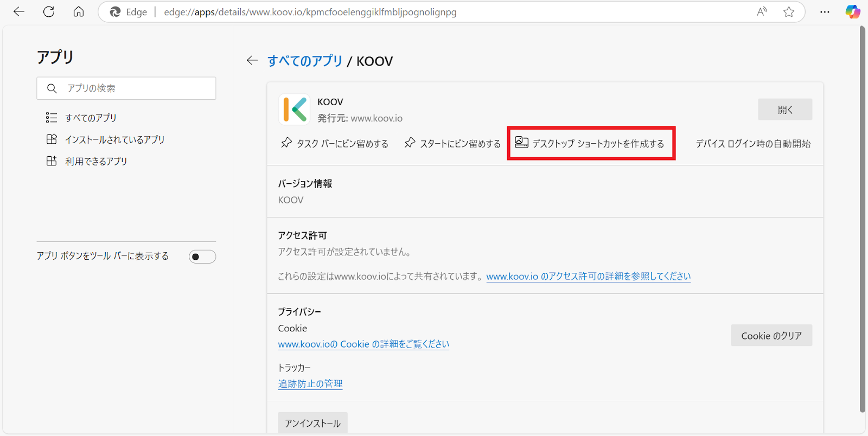Select すべてのアプリ in the sidebar
868x436 pixels.
[x=91, y=118]
